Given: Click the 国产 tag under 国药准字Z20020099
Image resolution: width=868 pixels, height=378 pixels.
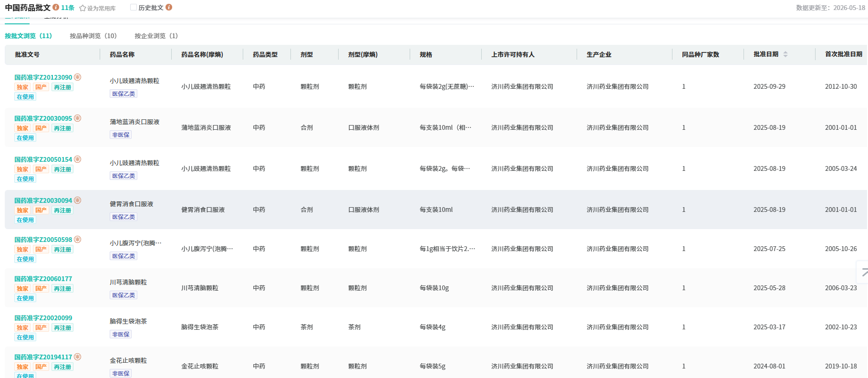Looking at the screenshot, I should [41, 327].
